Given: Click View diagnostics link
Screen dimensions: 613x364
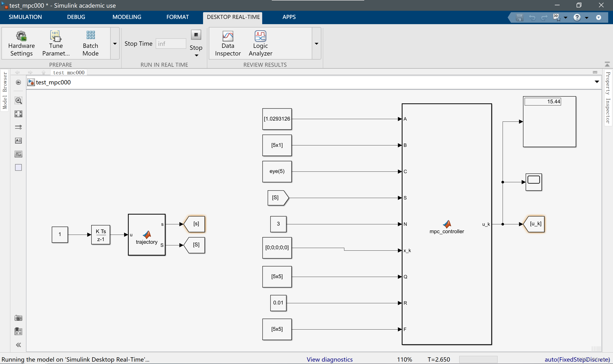Looking at the screenshot, I should [x=329, y=359].
